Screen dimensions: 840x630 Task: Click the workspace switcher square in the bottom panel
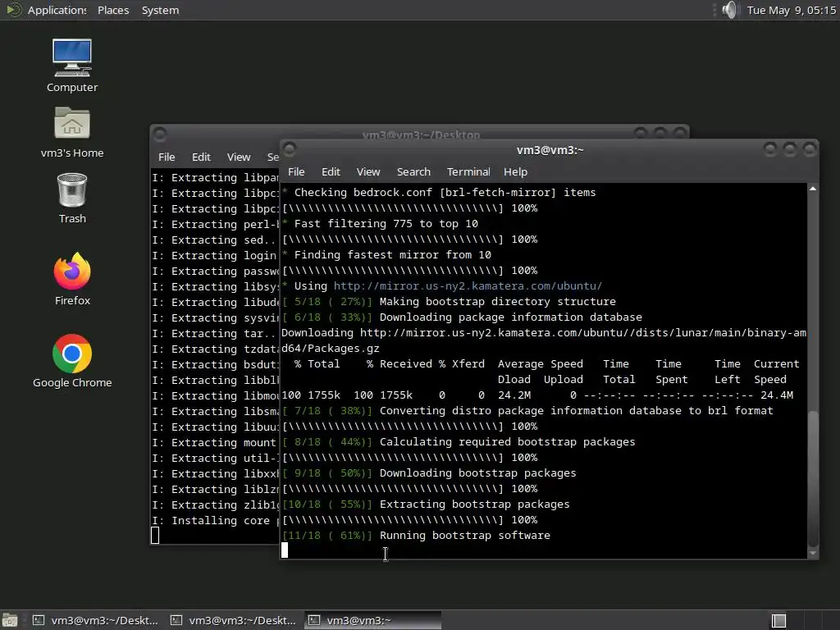click(779, 620)
